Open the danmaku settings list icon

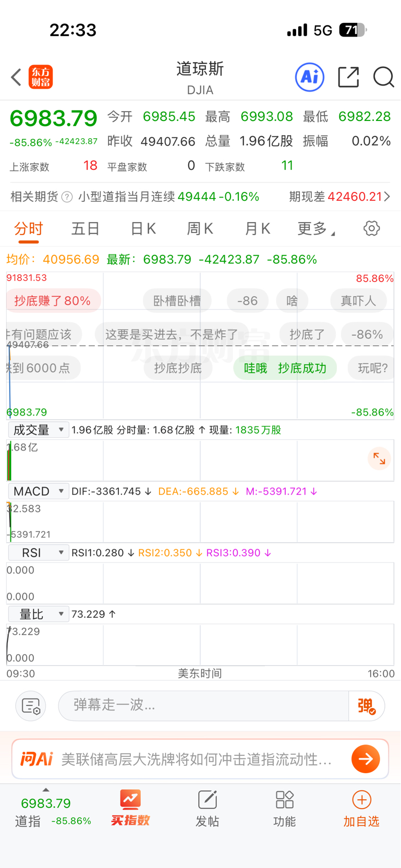pos(31,706)
